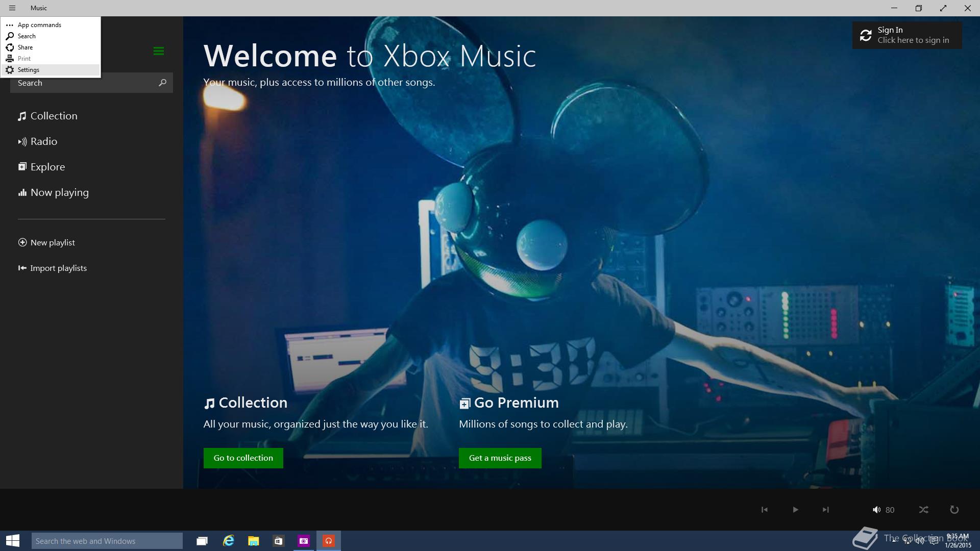980x551 pixels.
Task: Choose App commands from dropdown menu
Action: point(50,24)
